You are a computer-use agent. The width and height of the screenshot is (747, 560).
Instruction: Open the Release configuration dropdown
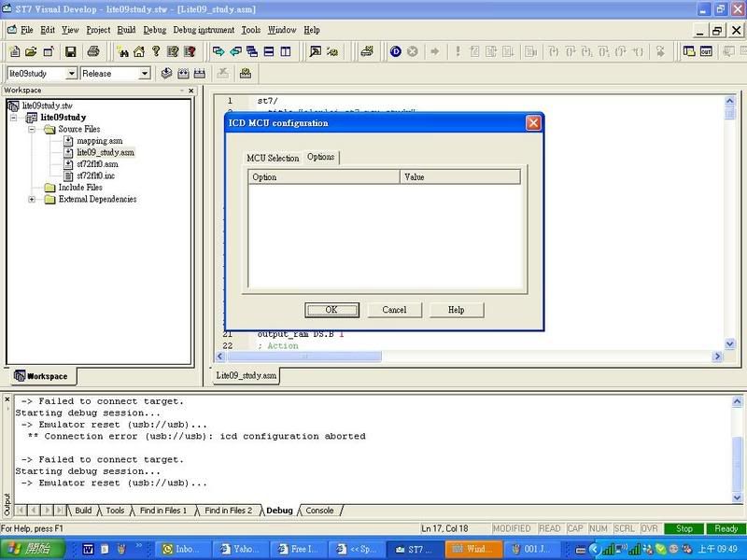pos(145,74)
